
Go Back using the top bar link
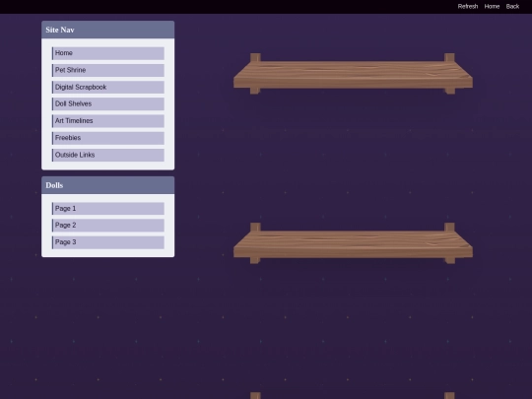click(512, 7)
